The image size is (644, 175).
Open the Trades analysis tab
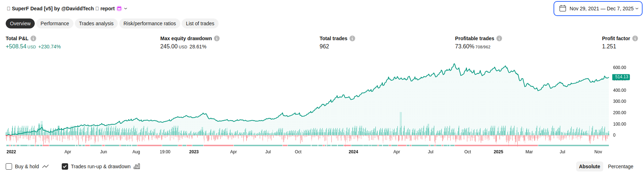pos(96,23)
